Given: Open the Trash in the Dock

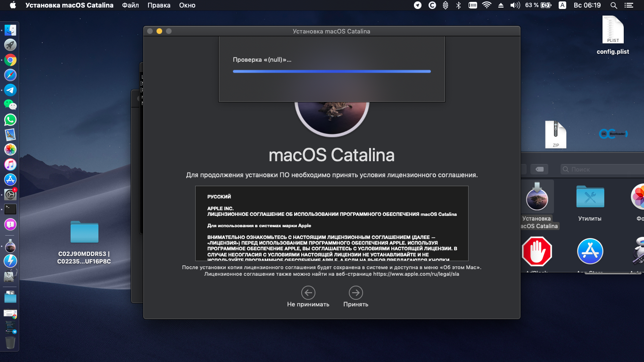Looking at the screenshot, I should pyautogui.click(x=10, y=342).
